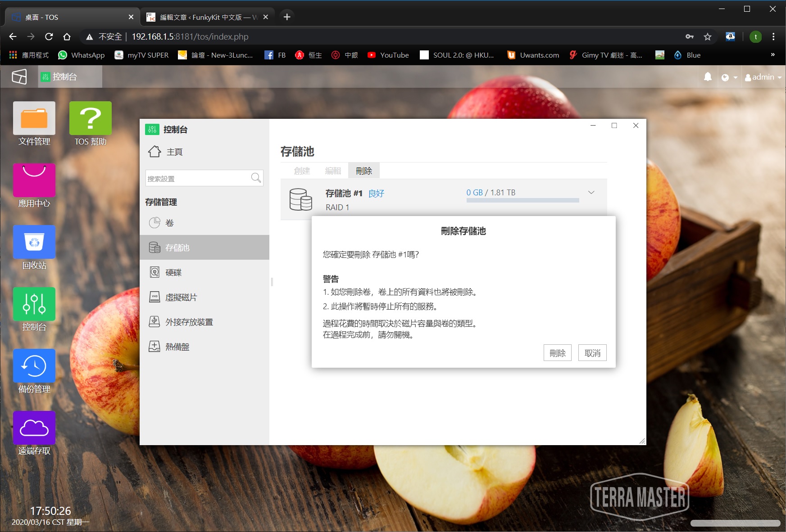Click the notification bell icon
Screen dimensions: 786x532
point(708,77)
